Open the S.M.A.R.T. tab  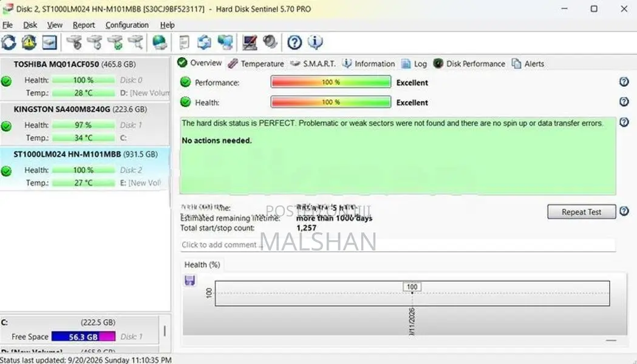313,64
